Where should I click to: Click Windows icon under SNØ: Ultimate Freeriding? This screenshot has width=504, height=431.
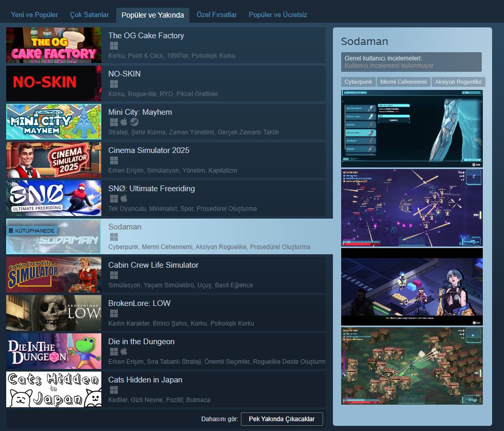pyautogui.click(x=114, y=198)
